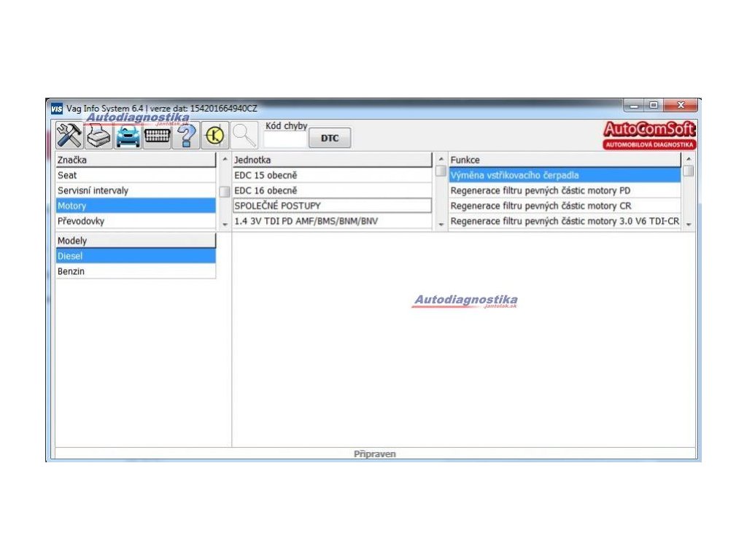747x560 pixels.
Task: Choose 1.4 3V TDI PD engine entry
Action: pos(332,221)
